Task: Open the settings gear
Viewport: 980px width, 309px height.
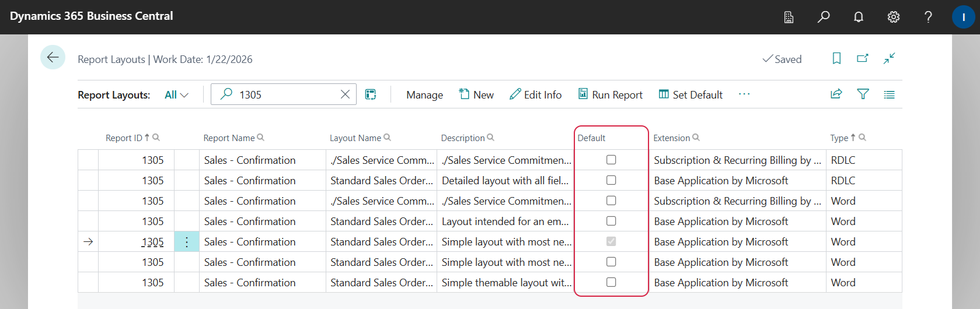Action: (894, 17)
